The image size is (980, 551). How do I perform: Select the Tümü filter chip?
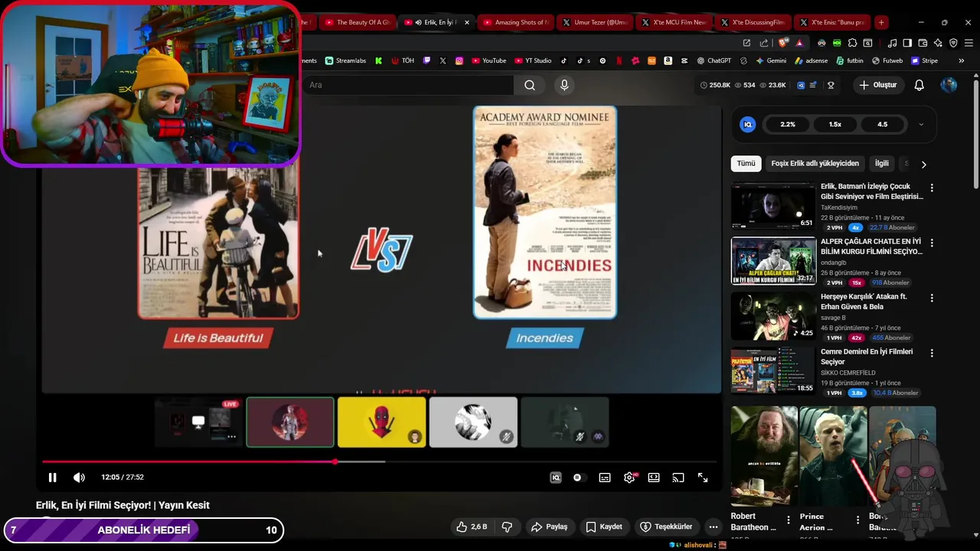click(746, 163)
